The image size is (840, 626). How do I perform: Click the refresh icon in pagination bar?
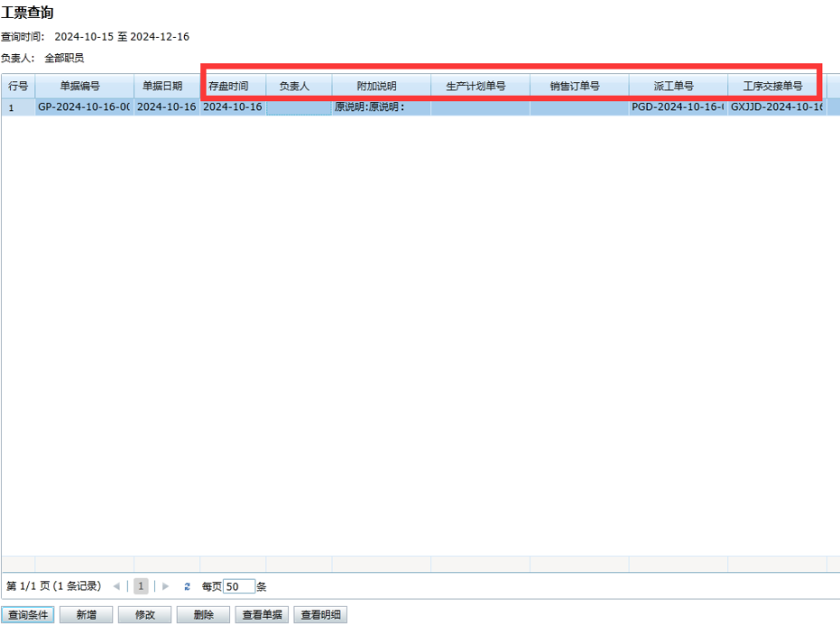click(x=188, y=586)
